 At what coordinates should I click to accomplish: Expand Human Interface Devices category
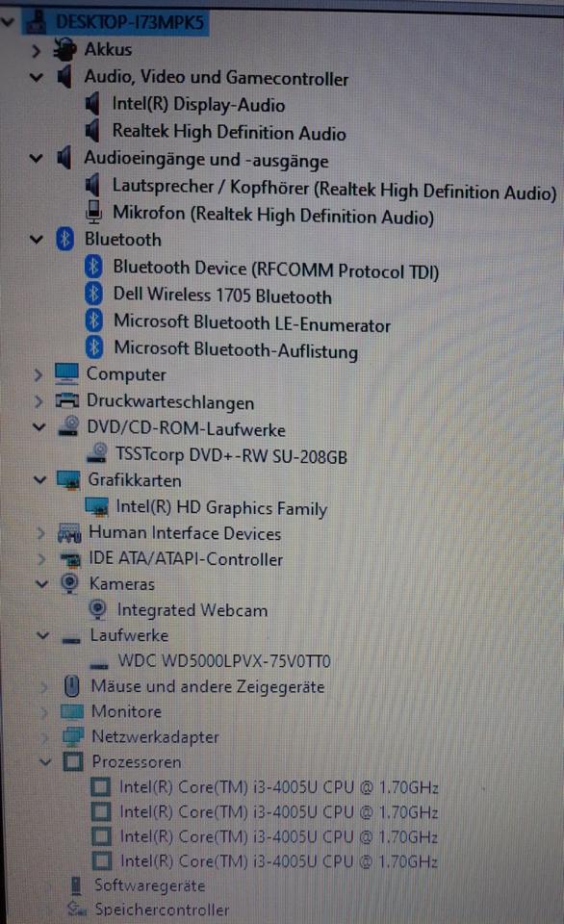(40, 533)
